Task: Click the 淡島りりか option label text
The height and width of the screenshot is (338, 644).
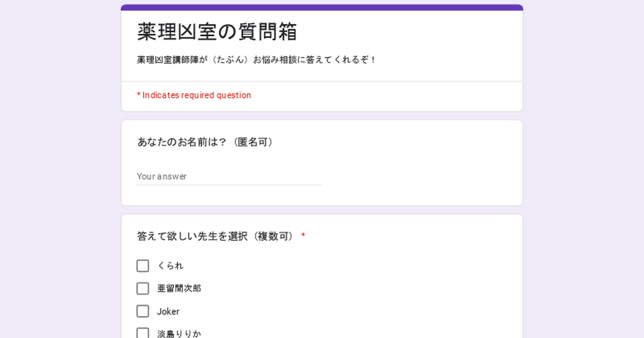Action: click(179, 334)
